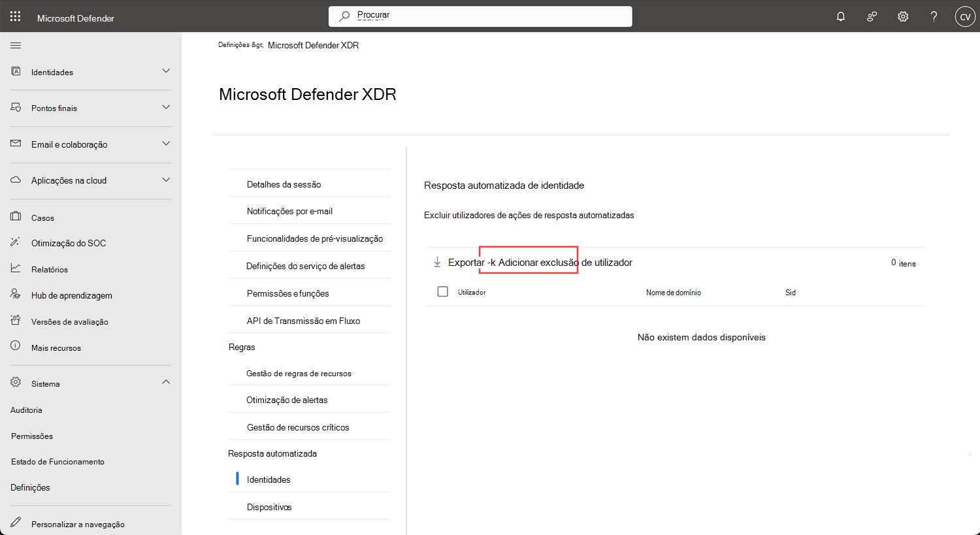Click the '0 itens' count text
Screen dimensions: 980x535
click(904, 263)
